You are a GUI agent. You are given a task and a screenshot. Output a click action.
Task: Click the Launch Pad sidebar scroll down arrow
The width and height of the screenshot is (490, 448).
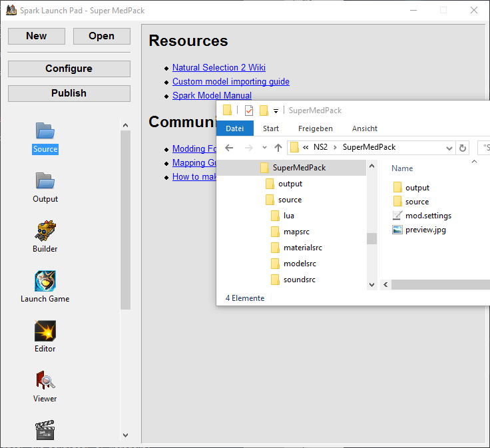(125, 435)
